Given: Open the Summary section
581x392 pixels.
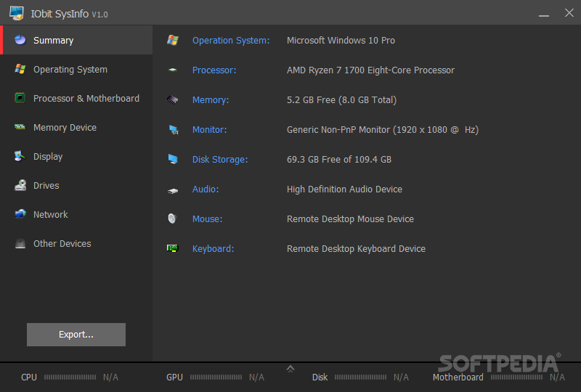Looking at the screenshot, I should tap(78, 40).
